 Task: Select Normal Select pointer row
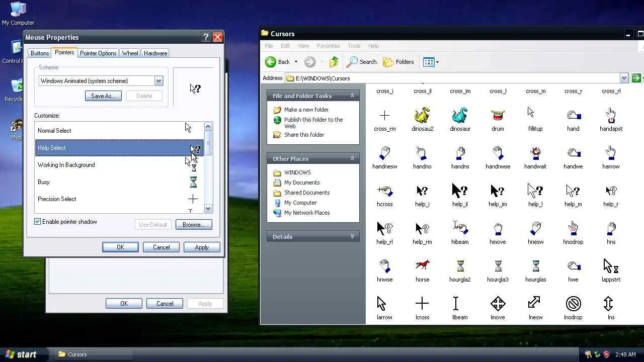[119, 131]
